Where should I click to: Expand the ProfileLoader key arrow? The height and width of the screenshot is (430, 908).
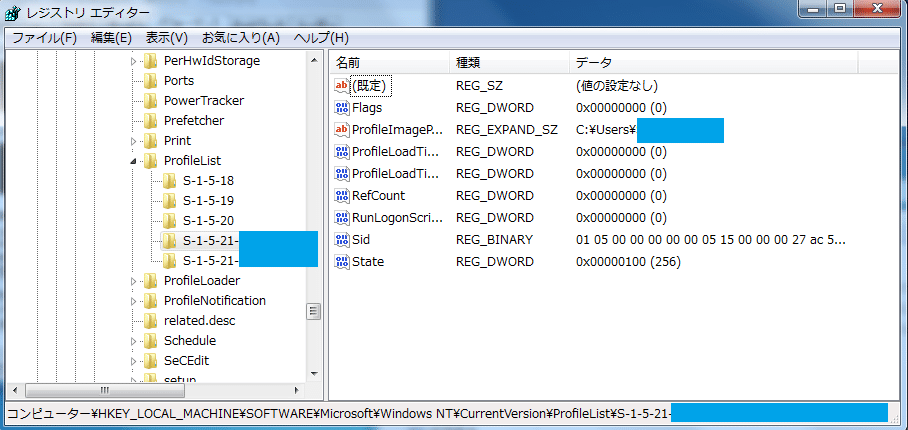pos(134,281)
